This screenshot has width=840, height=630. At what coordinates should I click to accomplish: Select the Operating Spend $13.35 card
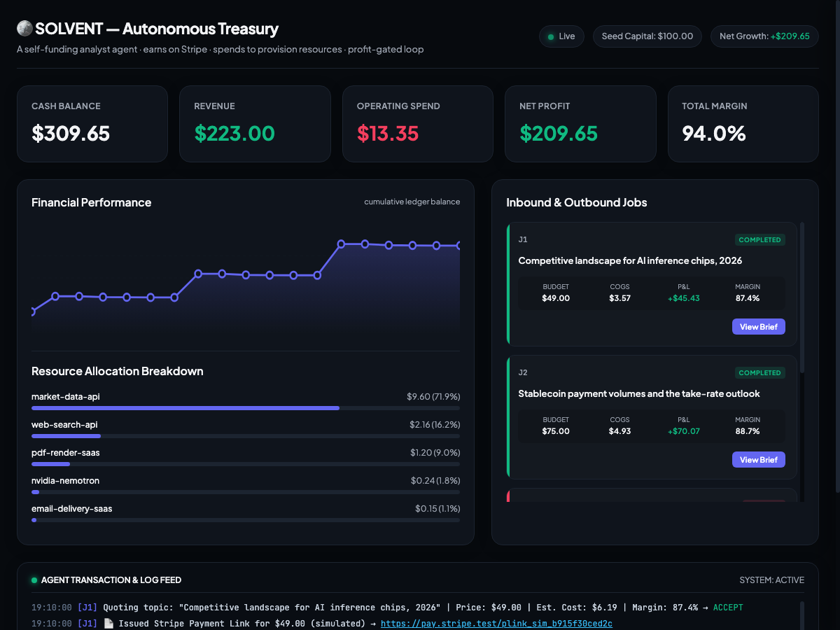418,124
